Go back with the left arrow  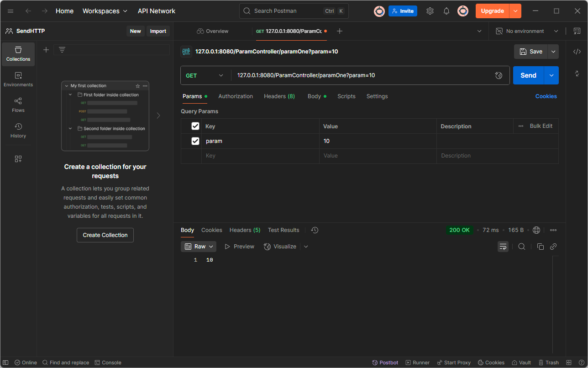pos(28,11)
